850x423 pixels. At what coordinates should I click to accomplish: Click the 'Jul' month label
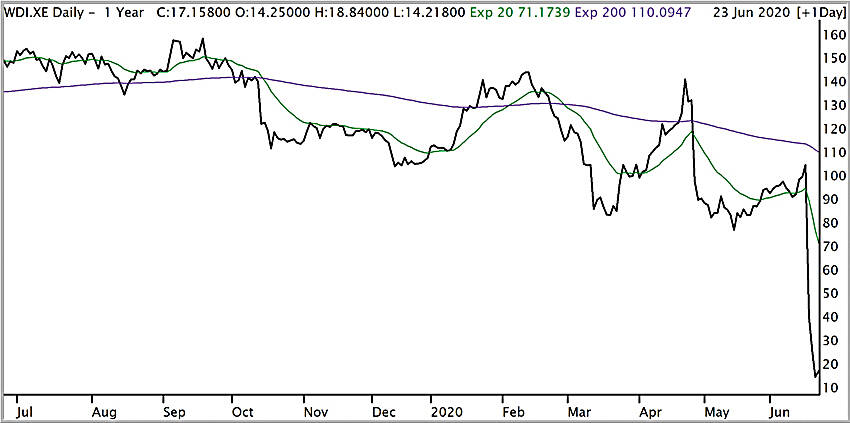(x=24, y=412)
